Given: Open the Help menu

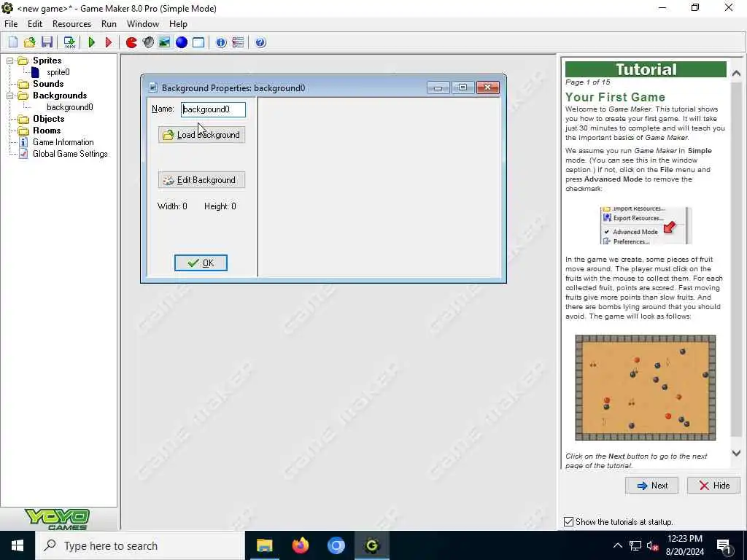Looking at the screenshot, I should (178, 24).
